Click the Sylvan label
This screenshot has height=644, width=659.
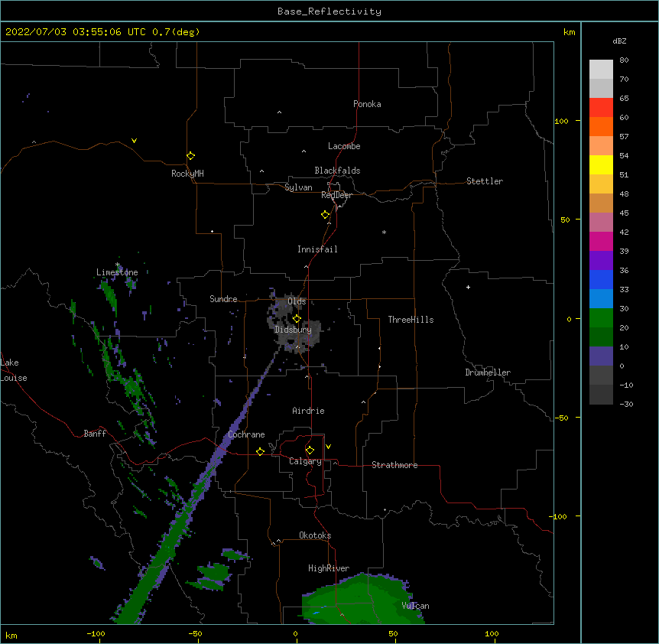(298, 187)
